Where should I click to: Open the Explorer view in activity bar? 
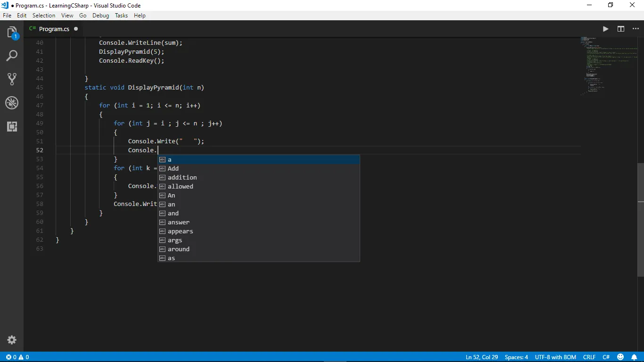click(12, 33)
